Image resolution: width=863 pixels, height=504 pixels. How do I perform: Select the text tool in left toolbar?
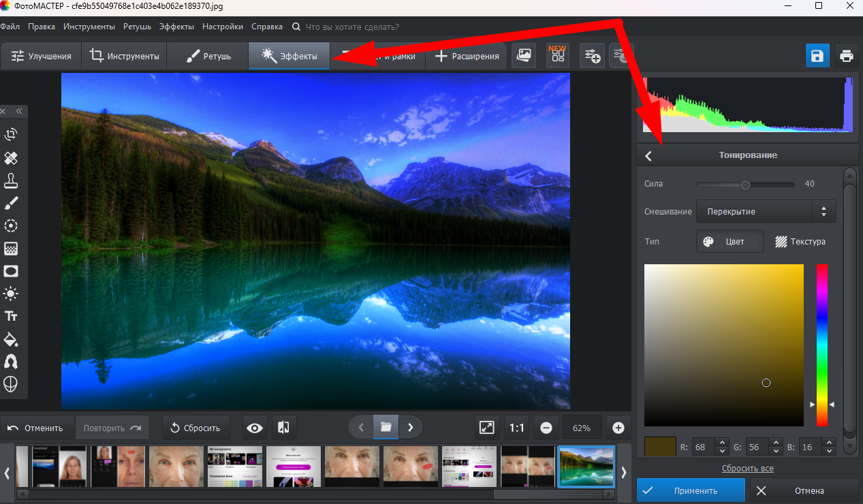pos(11,316)
